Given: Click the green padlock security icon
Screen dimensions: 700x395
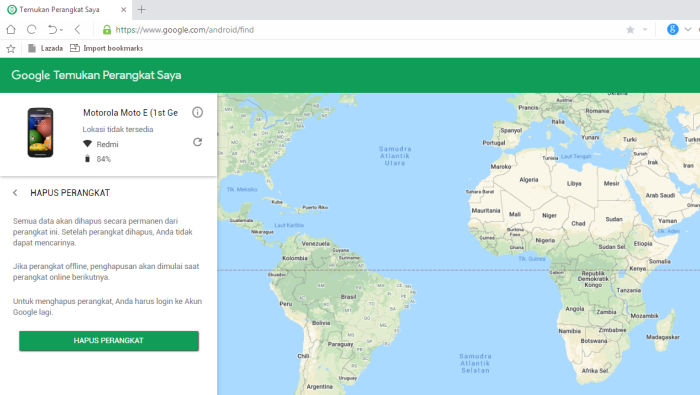Looking at the screenshot, I should 107,29.
